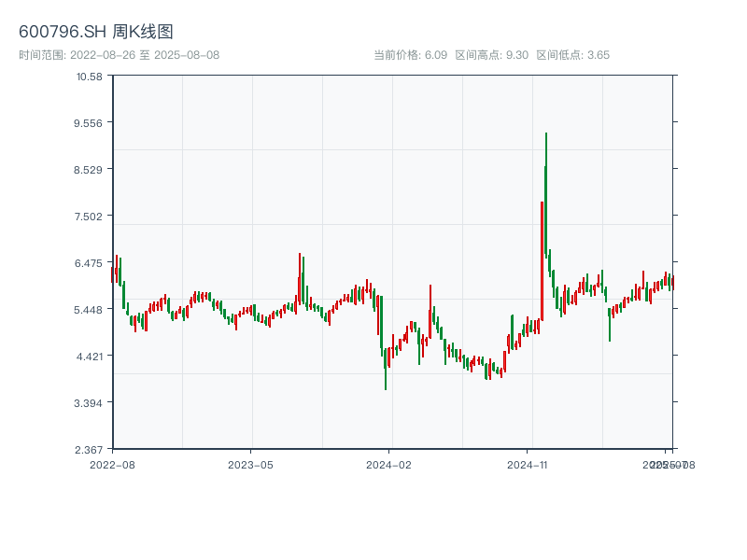The height and width of the screenshot is (560, 747).
Task: Click the 600796.SH 周K线图 chart title
Action: 95,33
